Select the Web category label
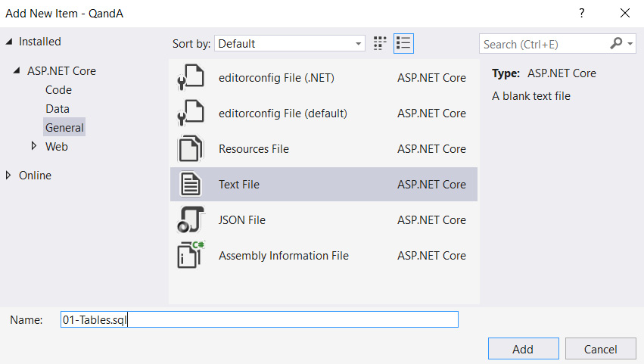This screenshot has height=364, width=644. [x=56, y=146]
